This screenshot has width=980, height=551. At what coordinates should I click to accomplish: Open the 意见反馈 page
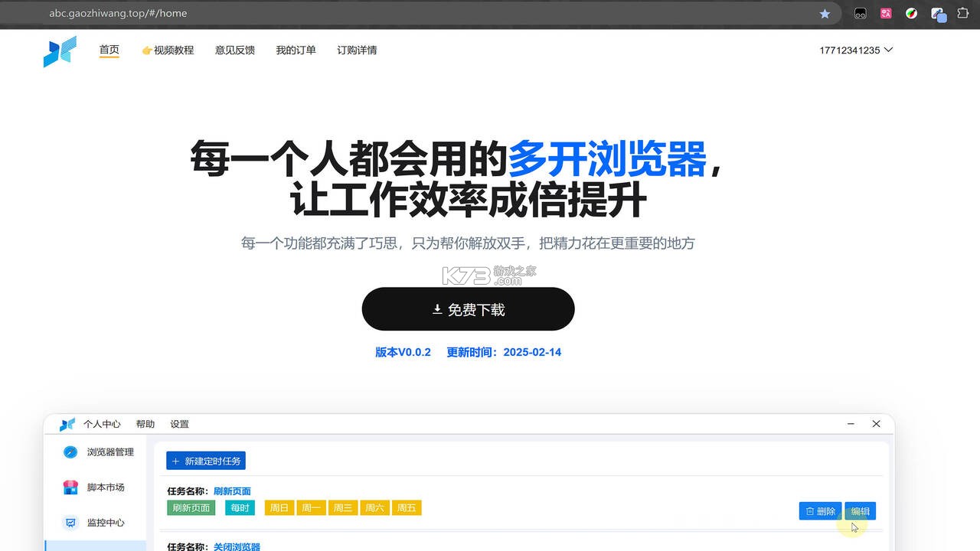tap(235, 51)
